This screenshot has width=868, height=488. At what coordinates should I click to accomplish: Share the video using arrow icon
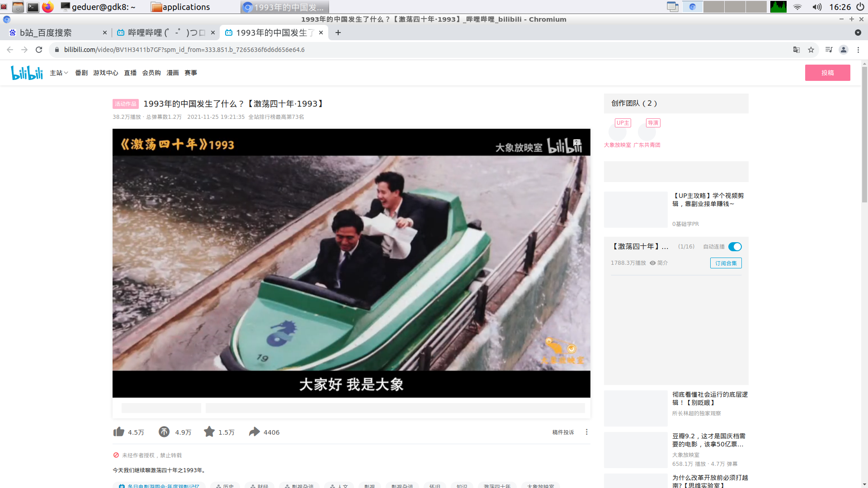[255, 432]
